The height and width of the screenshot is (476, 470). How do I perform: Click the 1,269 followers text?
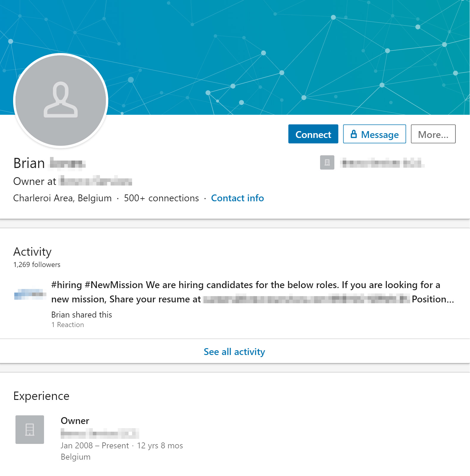(37, 265)
